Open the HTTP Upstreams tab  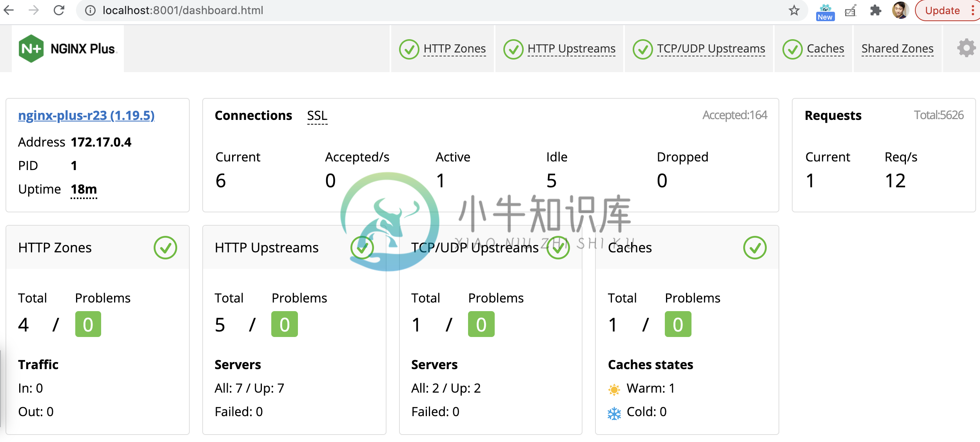click(572, 49)
